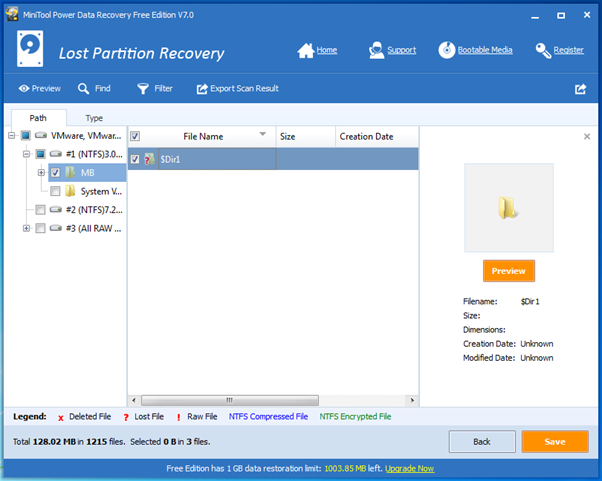Select the #3 (All RAW ... tree label
The width and height of the screenshot is (602, 481).
(x=93, y=228)
